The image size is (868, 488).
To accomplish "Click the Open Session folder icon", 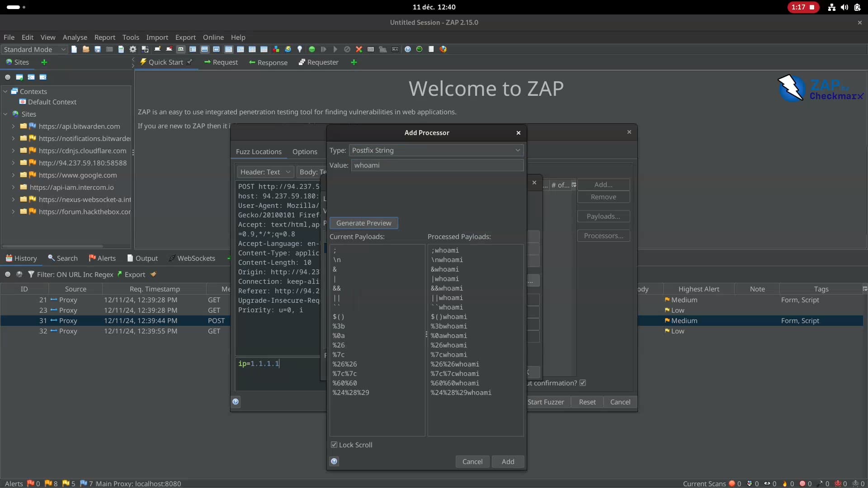I will click(x=86, y=49).
